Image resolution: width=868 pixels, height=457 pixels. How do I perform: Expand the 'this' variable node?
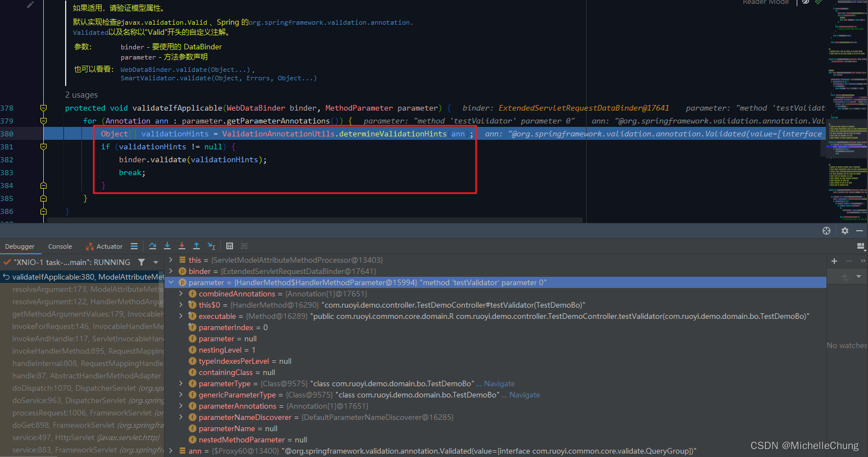(171, 260)
